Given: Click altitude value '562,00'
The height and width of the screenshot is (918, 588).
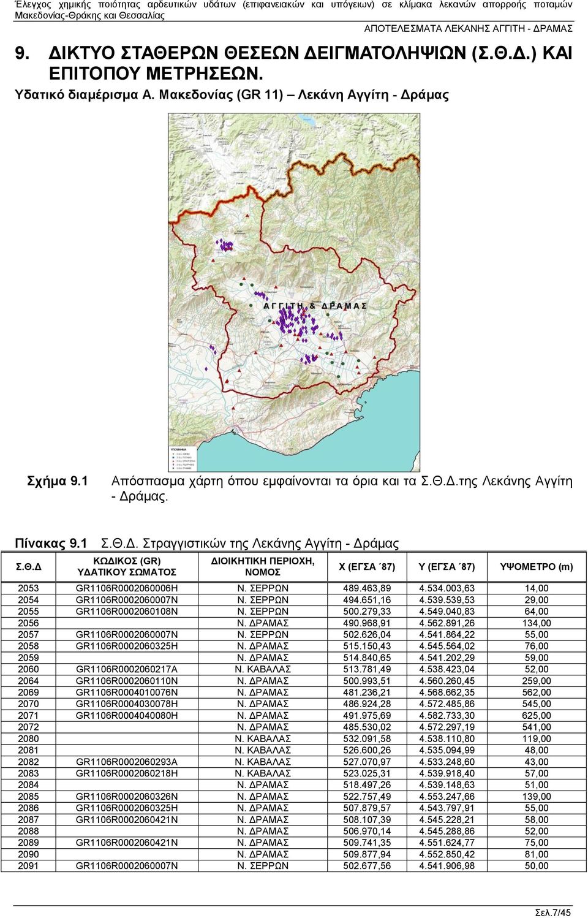Looking at the screenshot, I should tap(537, 692).
